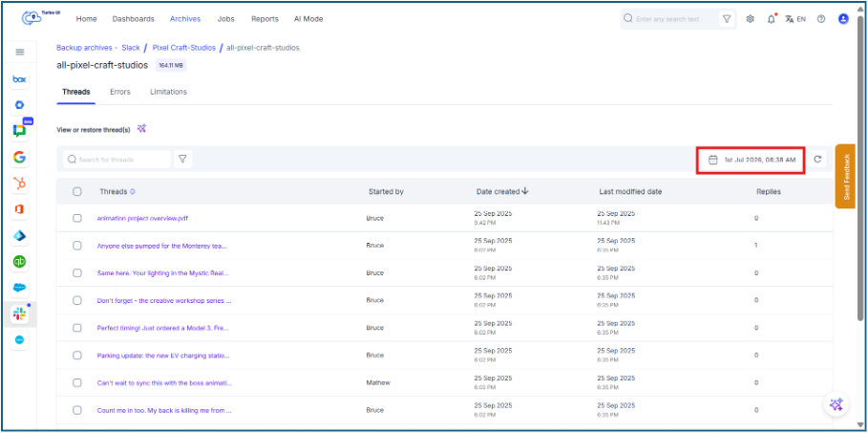The width and height of the screenshot is (868, 433).
Task: Toggle the select-all threads checkbox
Action: 77,191
